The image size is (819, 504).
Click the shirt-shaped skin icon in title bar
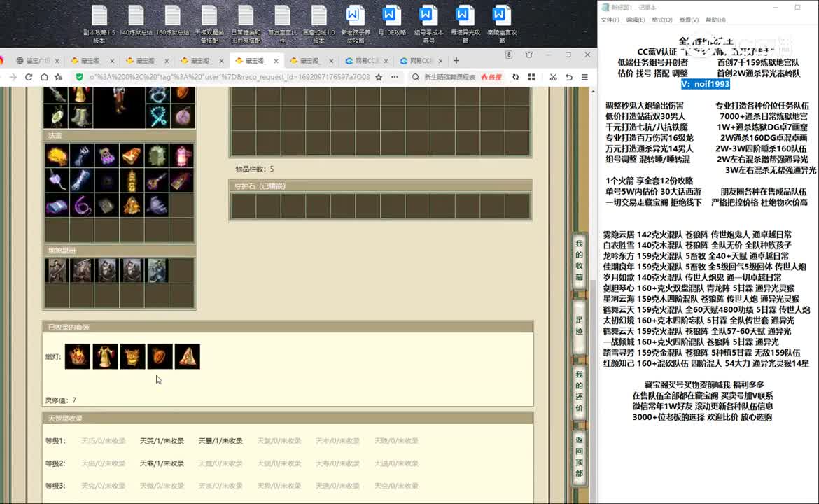pos(529,55)
